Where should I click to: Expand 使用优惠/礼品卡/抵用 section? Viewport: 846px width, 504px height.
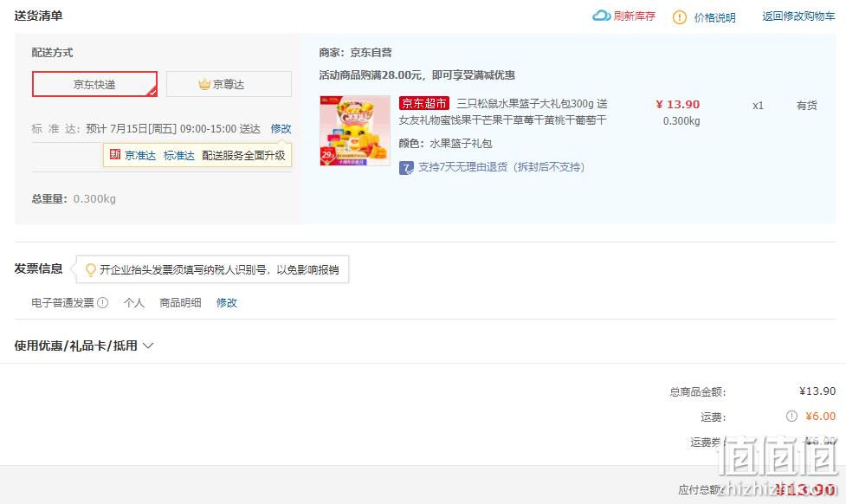pyautogui.click(x=84, y=346)
